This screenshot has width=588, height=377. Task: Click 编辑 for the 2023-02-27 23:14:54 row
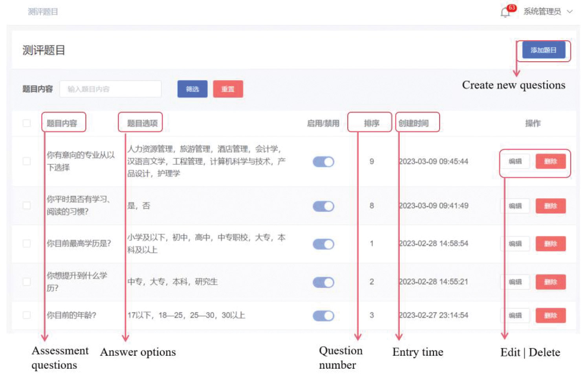(515, 315)
